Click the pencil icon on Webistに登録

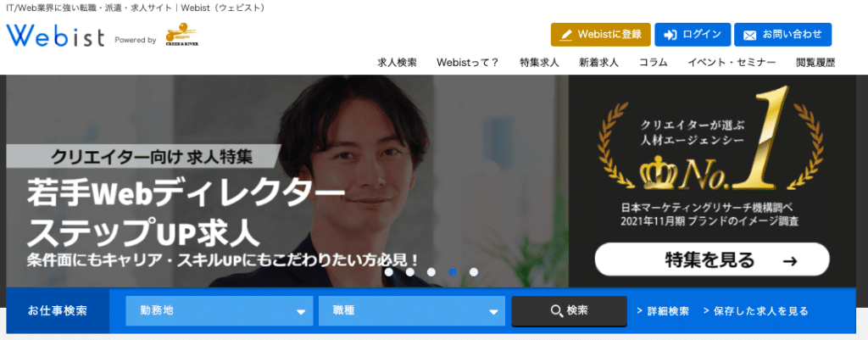point(565,35)
